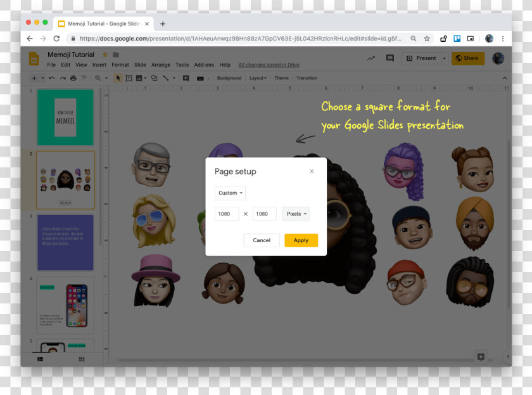Open the Format menu
This screenshot has width=532, height=395.
pyautogui.click(x=120, y=65)
